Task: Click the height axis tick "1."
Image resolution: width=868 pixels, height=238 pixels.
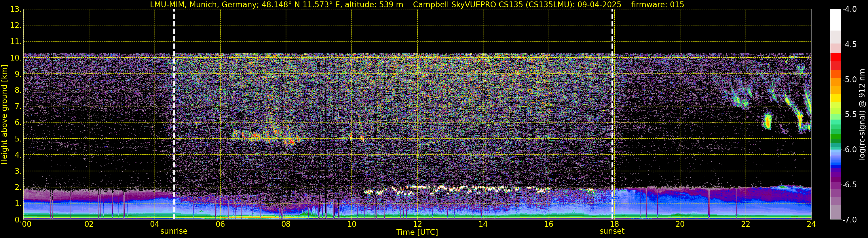Action: point(18,204)
